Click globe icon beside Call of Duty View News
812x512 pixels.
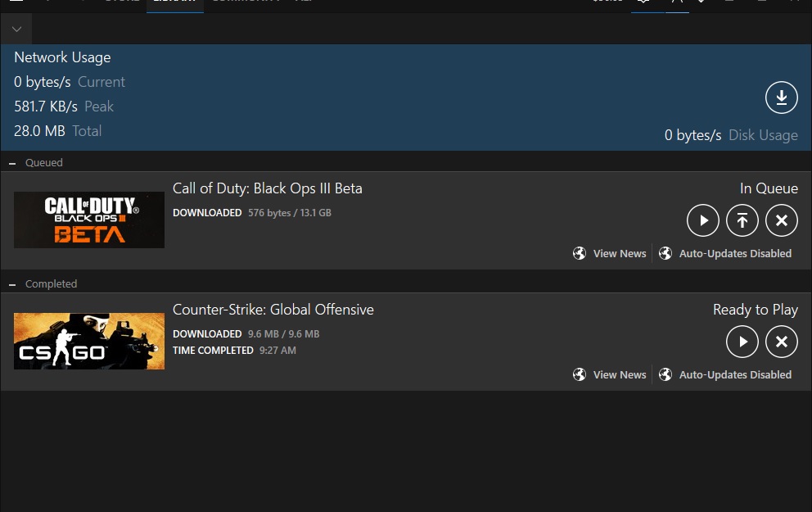[580, 254]
